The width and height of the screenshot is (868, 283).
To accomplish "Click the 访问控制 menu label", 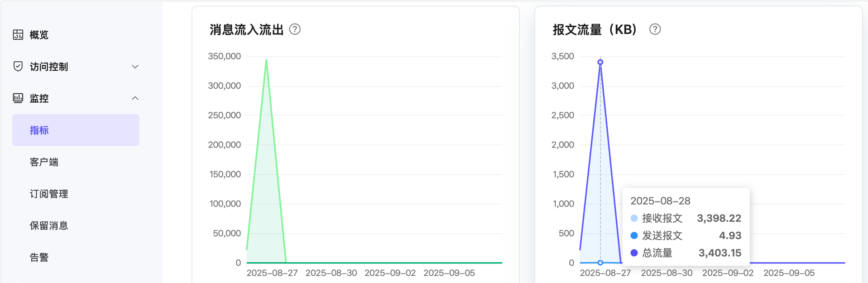I will coord(49,67).
